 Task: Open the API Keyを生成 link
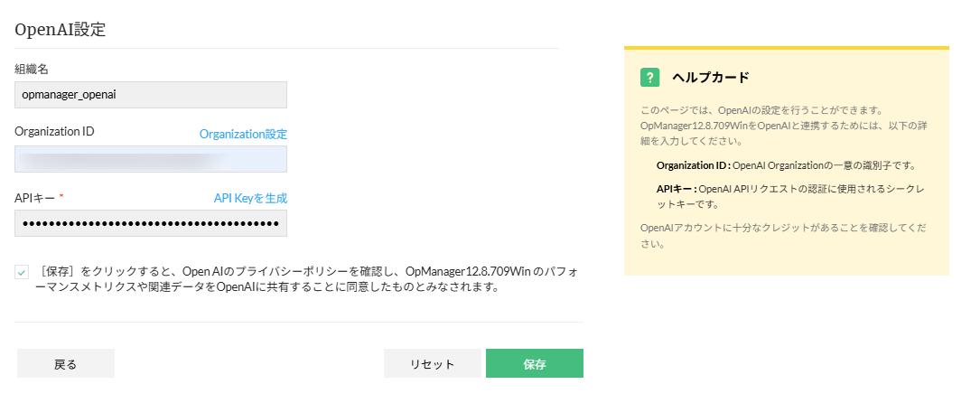tap(250, 198)
